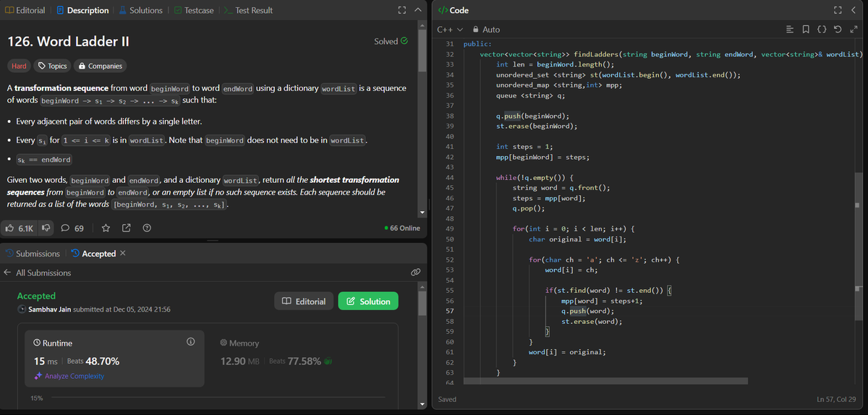The image size is (868, 415).
Task: Toggle the Auto lock setting
Action: pos(486,30)
